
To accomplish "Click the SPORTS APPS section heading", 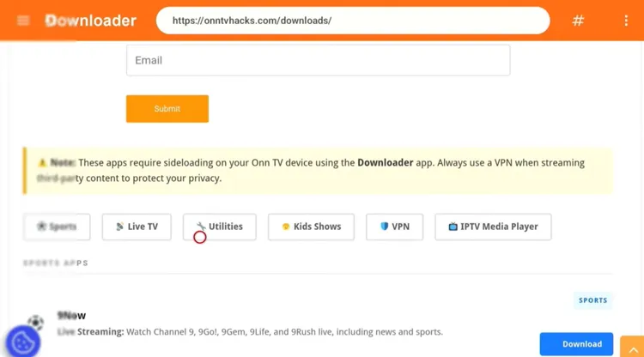I will [x=56, y=263].
